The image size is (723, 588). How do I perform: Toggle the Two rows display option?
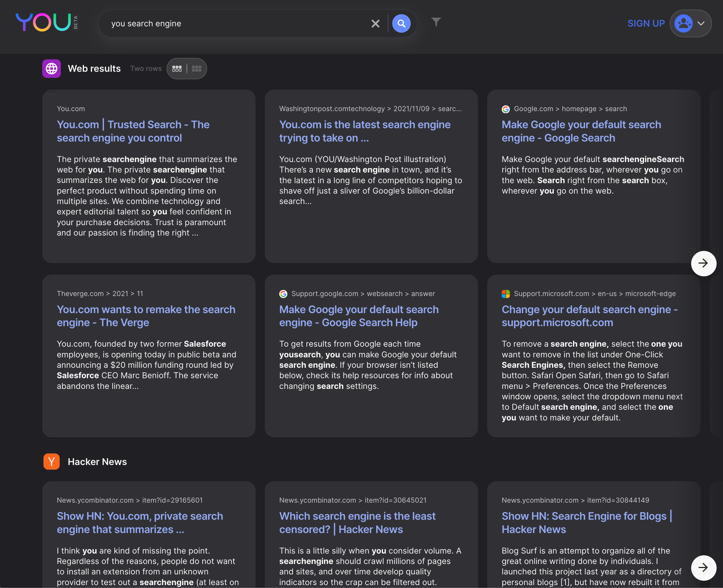(x=146, y=68)
